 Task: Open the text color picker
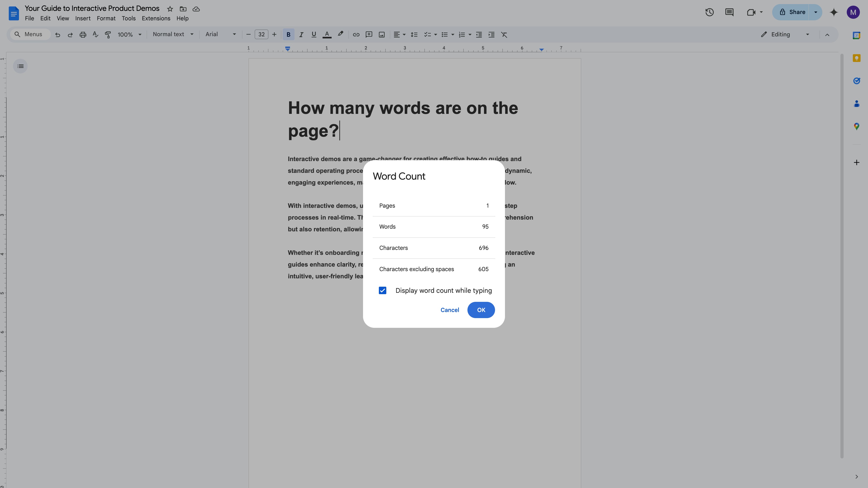(327, 34)
